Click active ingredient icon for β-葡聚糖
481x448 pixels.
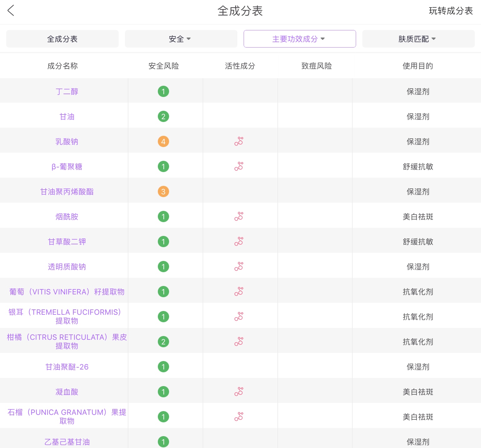[x=239, y=166]
